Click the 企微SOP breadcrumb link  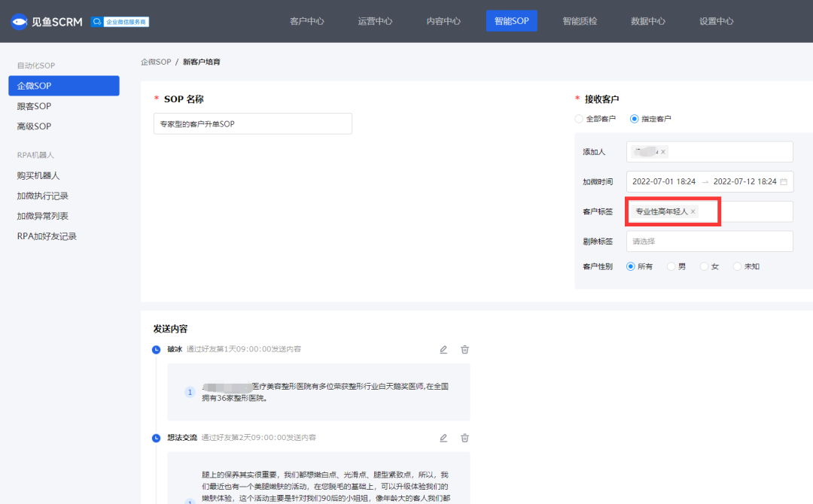click(x=156, y=62)
